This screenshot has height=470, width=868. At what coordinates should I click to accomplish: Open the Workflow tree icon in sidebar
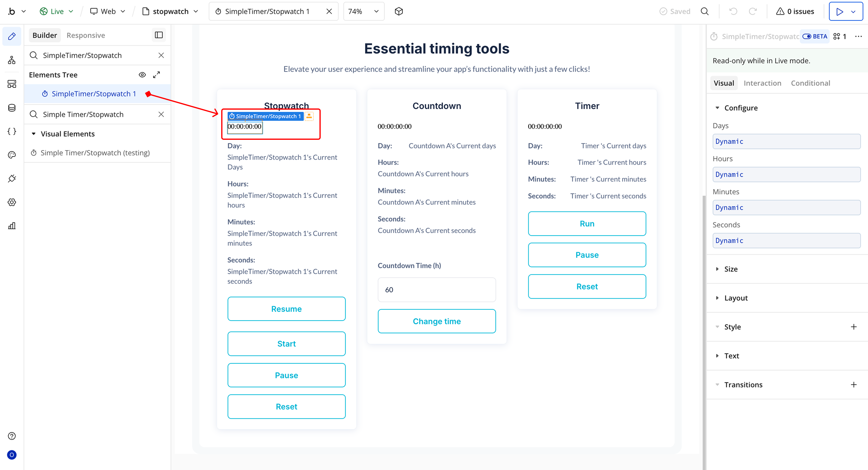[x=12, y=60]
